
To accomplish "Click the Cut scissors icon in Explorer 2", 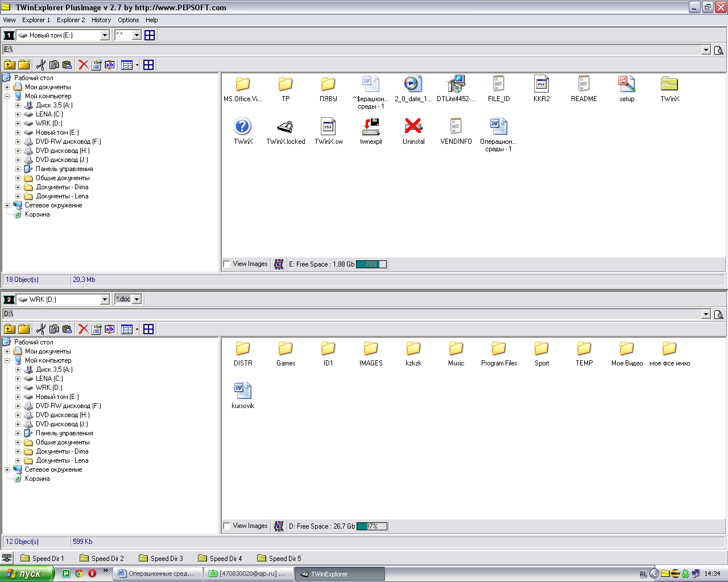I will 40,329.
